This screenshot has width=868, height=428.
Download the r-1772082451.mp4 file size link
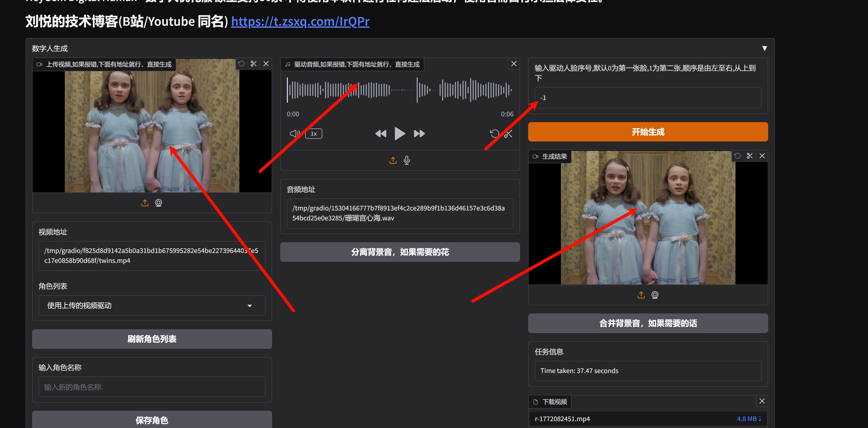(x=749, y=419)
